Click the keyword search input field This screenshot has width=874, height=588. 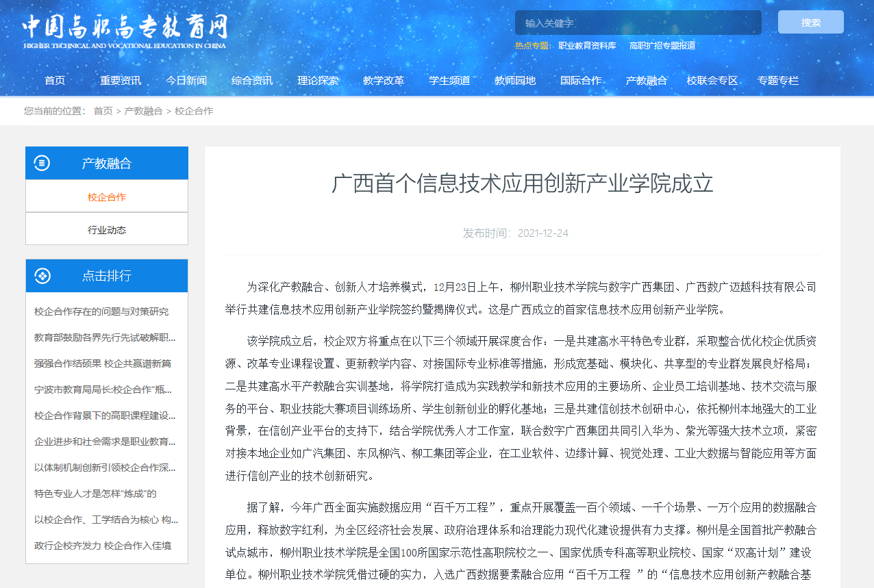(x=638, y=23)
